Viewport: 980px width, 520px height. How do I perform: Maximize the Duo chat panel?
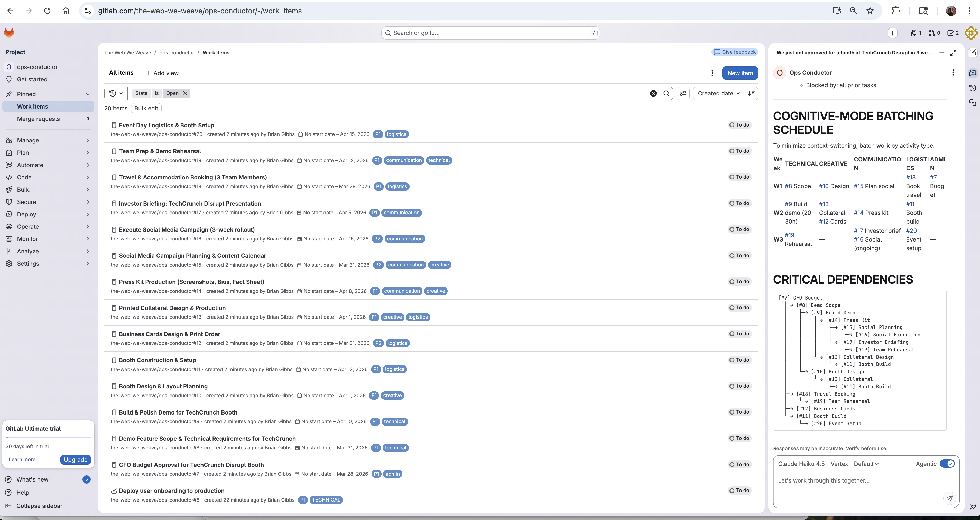953,53
